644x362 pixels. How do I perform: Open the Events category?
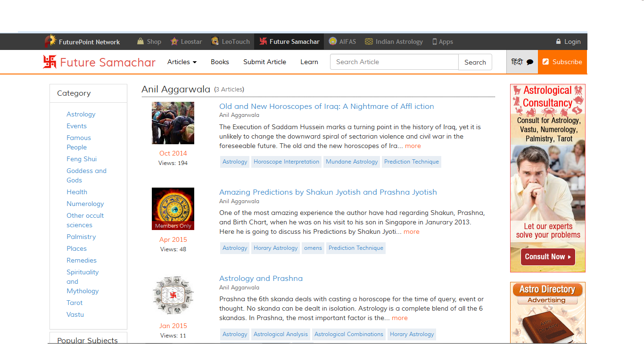point(76,126)
